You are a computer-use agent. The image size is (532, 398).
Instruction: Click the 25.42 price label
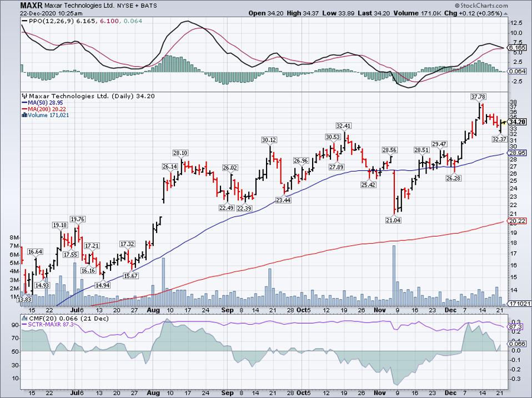point(369,185)
